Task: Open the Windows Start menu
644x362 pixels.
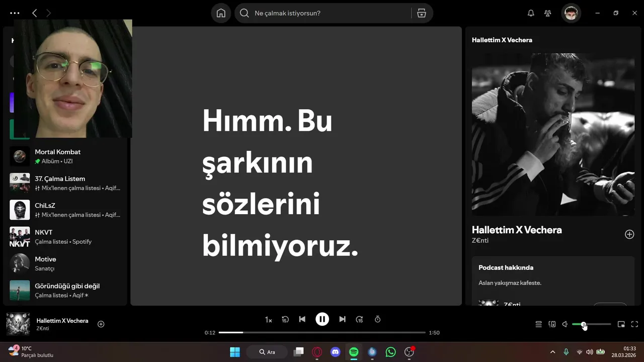Action: (235, 352)
